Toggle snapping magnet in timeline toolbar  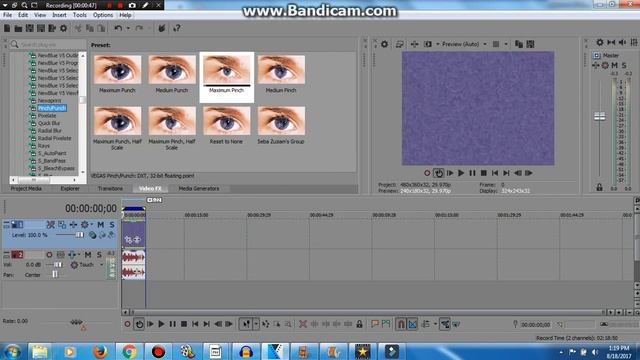(401, 324)
